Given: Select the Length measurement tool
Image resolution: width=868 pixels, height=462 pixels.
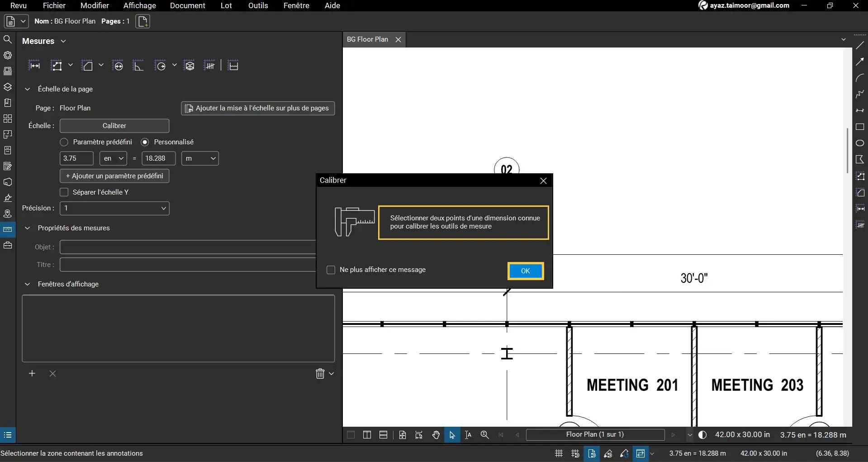Looking at the screenshot, I should [34, 65].
